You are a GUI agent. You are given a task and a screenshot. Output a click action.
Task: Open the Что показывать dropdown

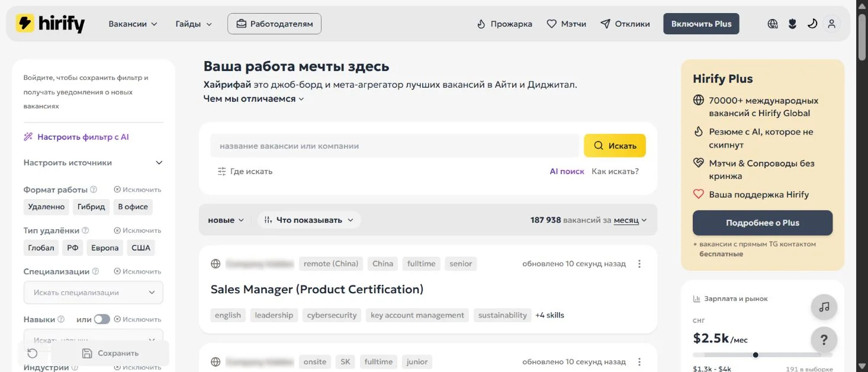[x=309, y=220]
